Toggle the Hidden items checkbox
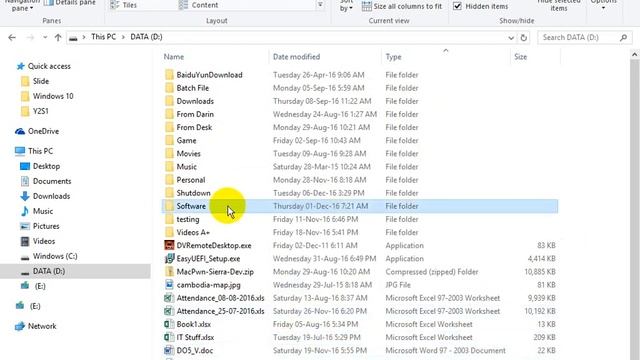640x360 pixels. coord(458,6)
